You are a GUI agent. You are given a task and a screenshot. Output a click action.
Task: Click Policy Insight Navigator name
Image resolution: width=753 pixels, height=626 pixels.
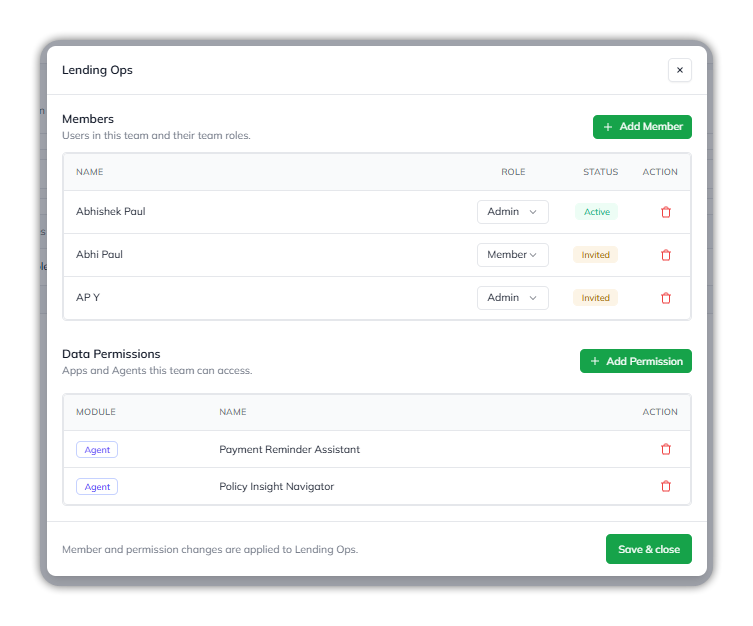pos(276,486)
